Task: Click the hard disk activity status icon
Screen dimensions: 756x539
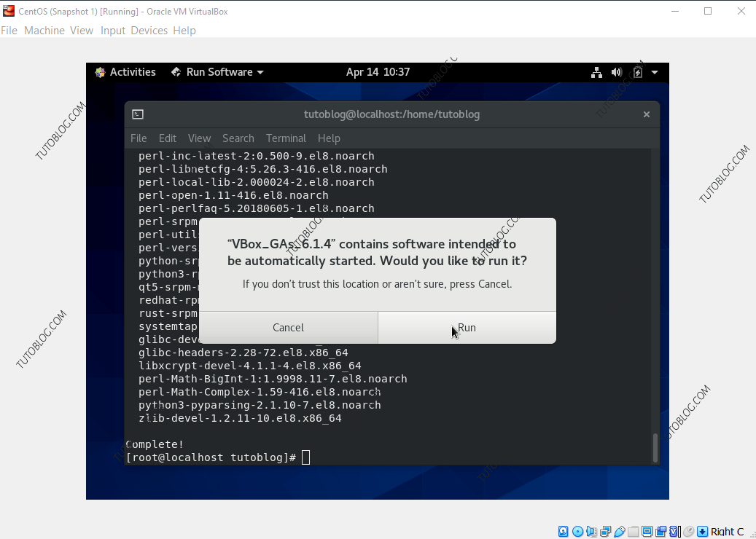Action: (x=563, y=531)
